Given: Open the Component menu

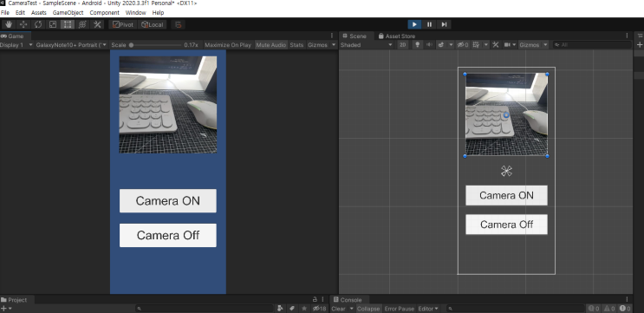Looking at the screenshot, I should pos(104,13).
